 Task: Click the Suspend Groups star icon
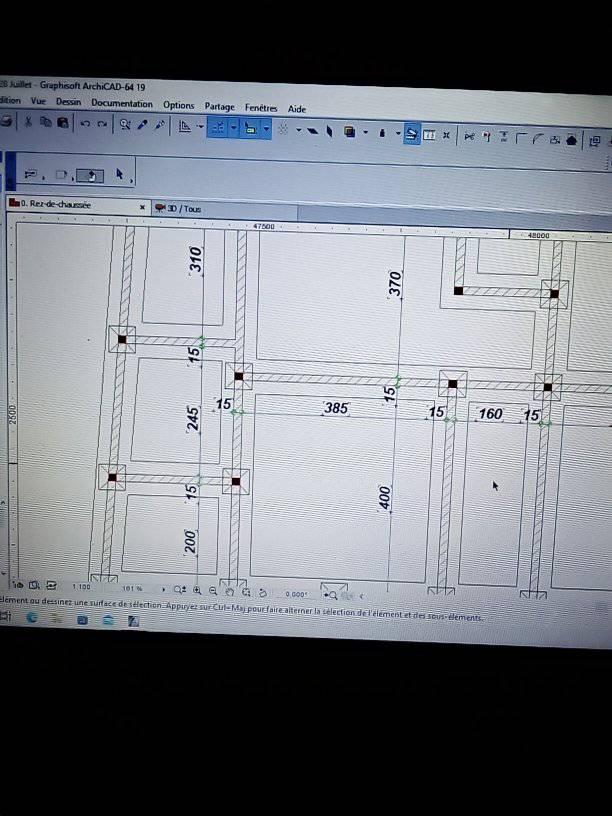[x=283, y=129]
